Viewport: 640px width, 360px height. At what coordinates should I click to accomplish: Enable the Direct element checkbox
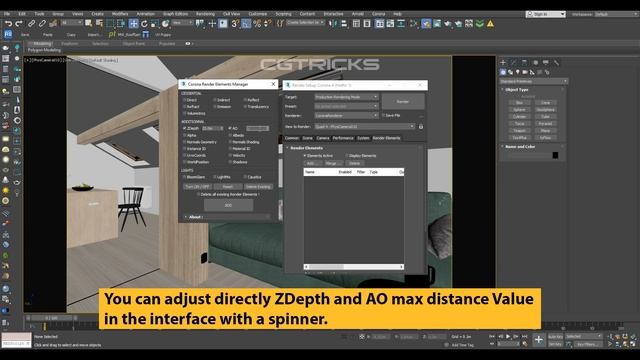pyautogui.click(x=185, y=100)
